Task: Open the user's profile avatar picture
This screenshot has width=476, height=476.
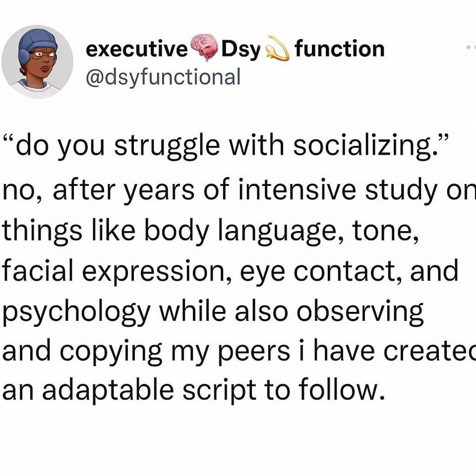Action: [x=37, y=61]
